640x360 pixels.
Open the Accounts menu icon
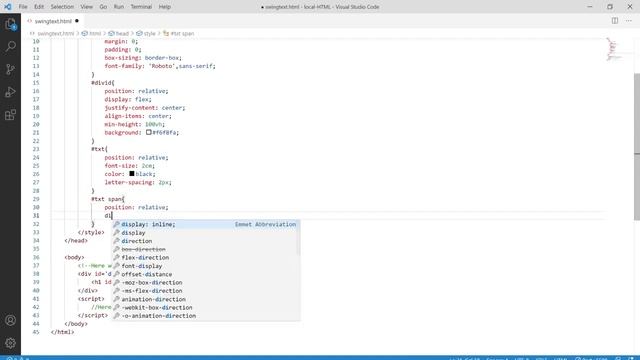click(10, 320)
